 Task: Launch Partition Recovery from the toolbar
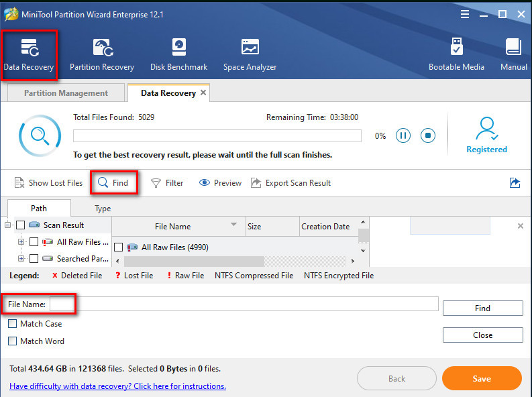point(102,53)
